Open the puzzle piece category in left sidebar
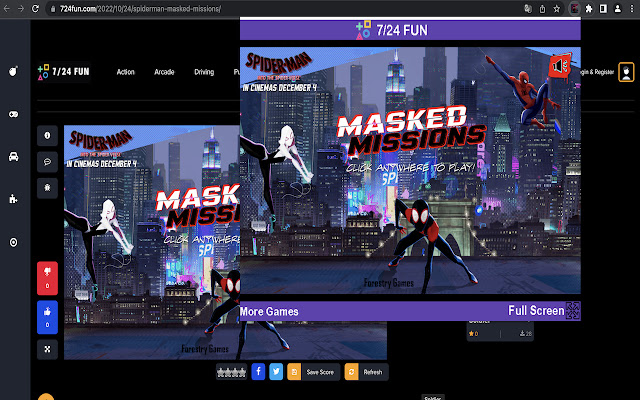 (13, 199)
